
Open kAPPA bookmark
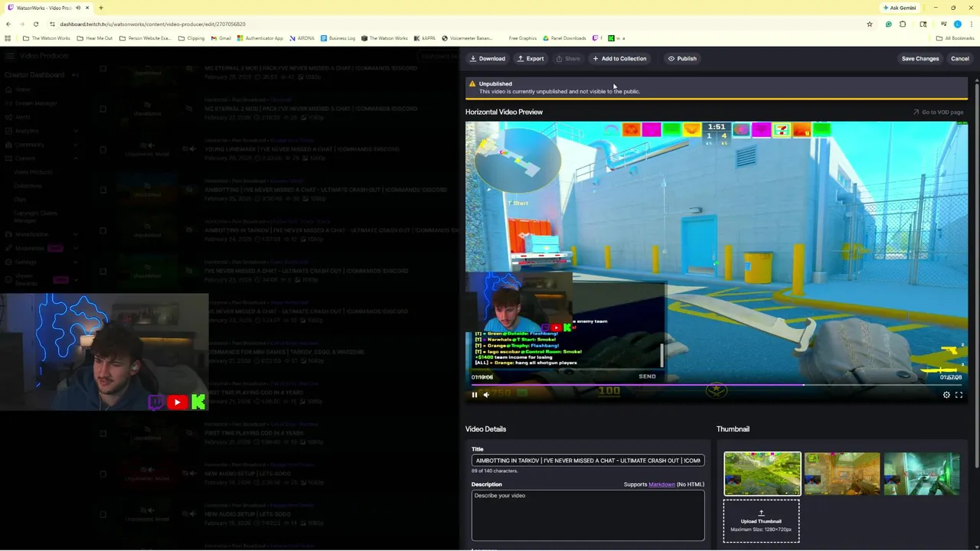[424, 38]
